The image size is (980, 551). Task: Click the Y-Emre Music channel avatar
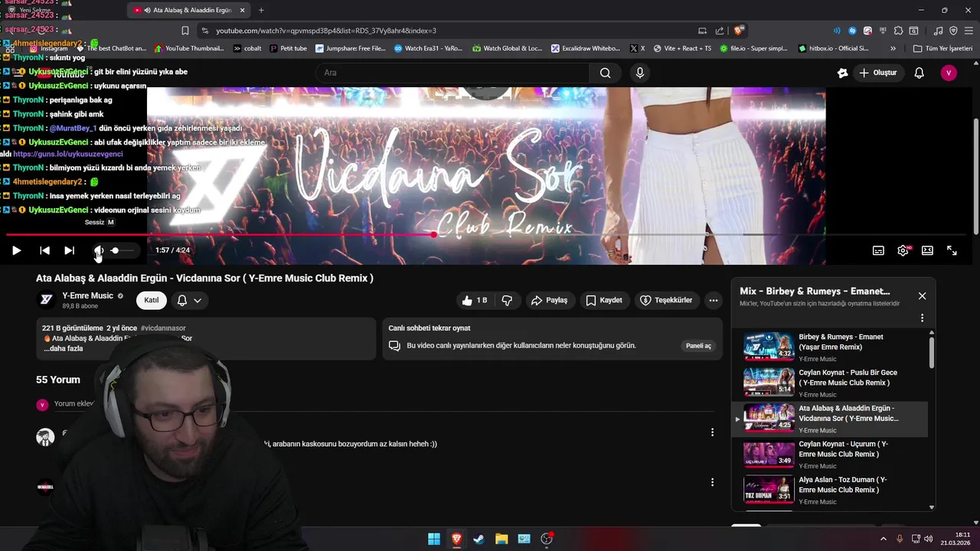point(46,300)
